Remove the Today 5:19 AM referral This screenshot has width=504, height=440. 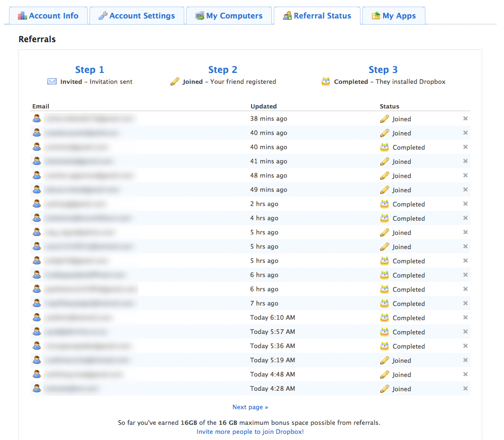(465, 360)
